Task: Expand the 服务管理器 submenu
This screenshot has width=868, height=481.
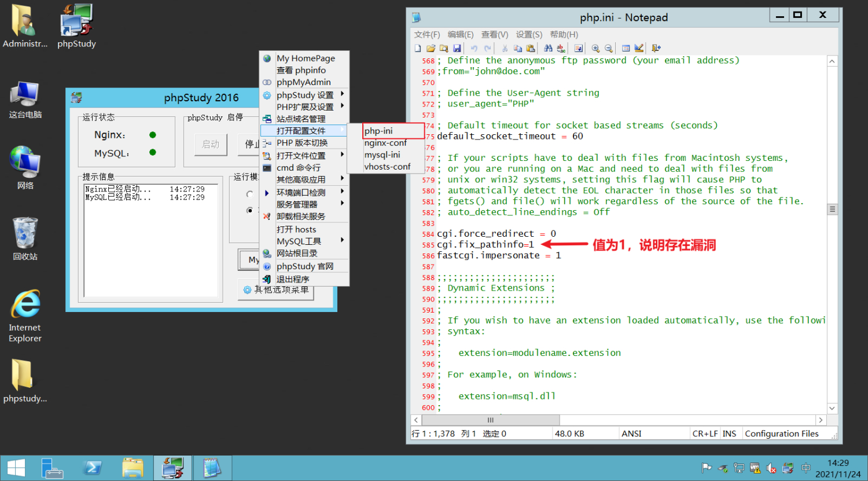Action: point(304,204)
